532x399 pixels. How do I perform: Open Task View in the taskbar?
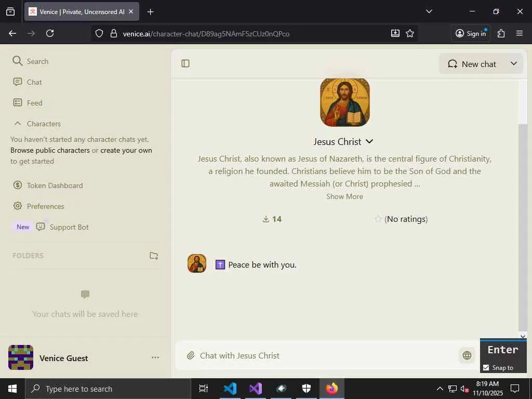tap(203, 389)
